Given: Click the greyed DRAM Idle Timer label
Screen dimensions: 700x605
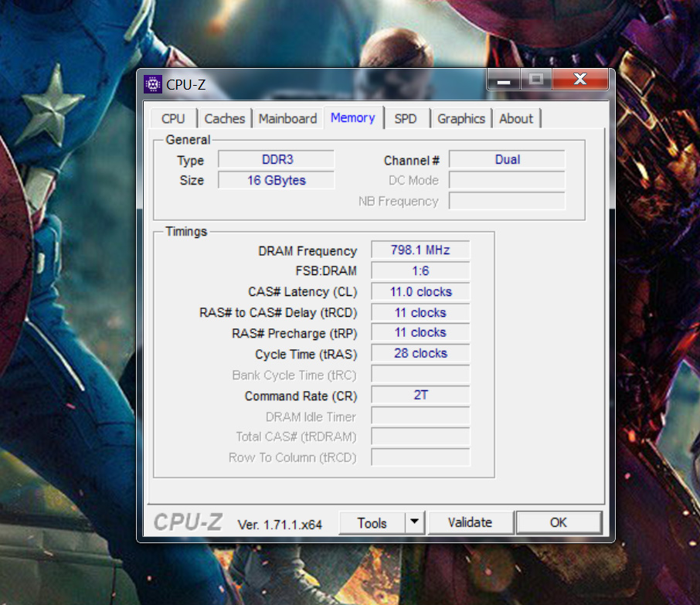Looking at the screenshot, I should (311, 416).
